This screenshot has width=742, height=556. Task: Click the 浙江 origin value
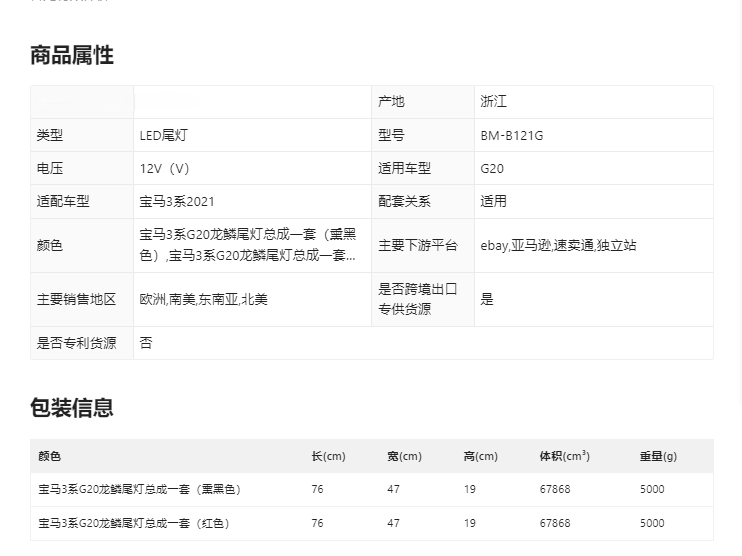click(493, 102)
